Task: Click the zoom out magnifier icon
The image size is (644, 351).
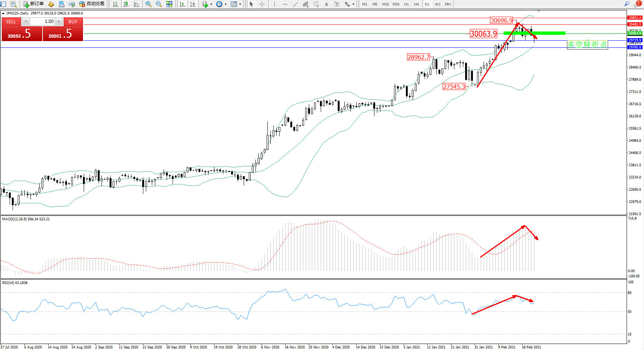Action: point(159,4)
